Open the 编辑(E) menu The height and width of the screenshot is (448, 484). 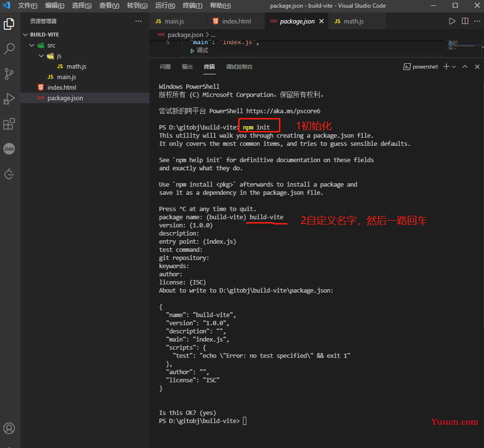55,6
